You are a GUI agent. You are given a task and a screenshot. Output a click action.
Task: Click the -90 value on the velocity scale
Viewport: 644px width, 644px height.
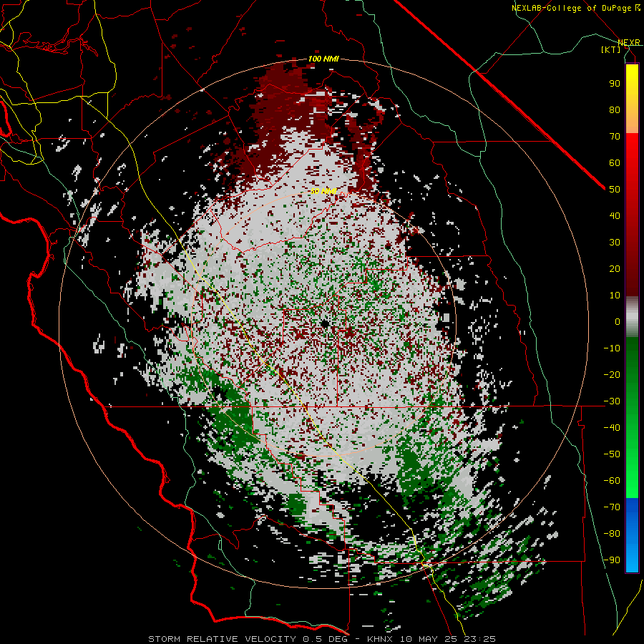click(x=612, y=560)
